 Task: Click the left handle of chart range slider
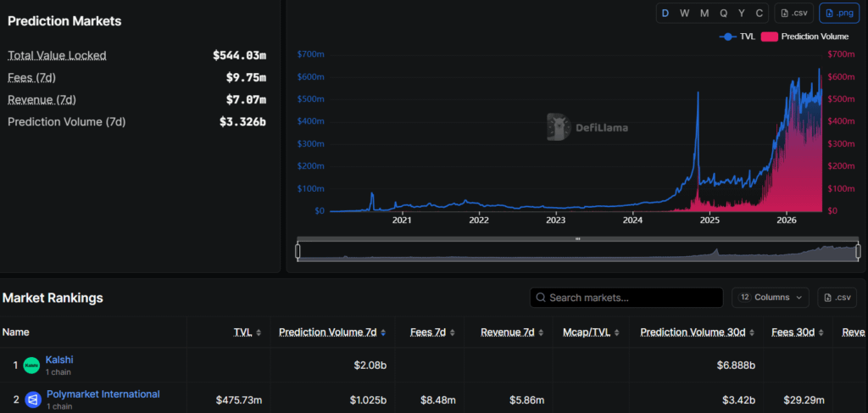(298, 251)
